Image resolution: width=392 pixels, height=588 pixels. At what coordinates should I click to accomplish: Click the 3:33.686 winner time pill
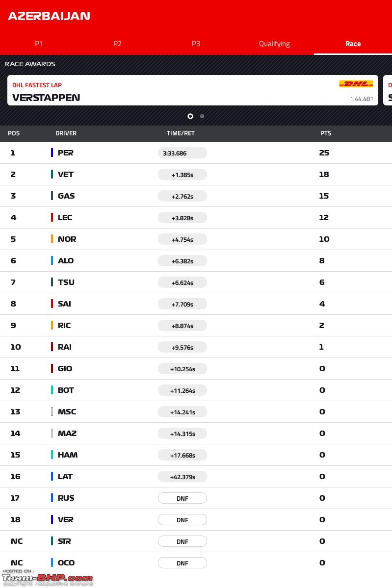tap(183, 153)
